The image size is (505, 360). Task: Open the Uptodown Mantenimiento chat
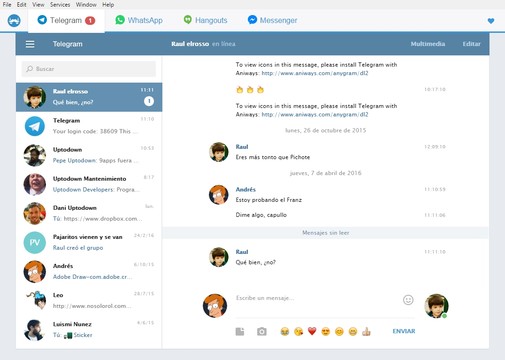[x=89, y=184]
